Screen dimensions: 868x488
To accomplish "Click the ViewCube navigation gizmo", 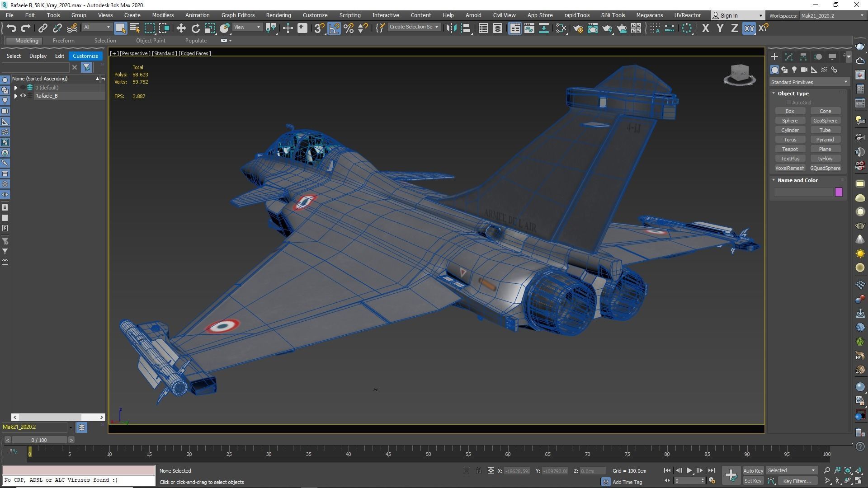I will click(x=740, y=75).
